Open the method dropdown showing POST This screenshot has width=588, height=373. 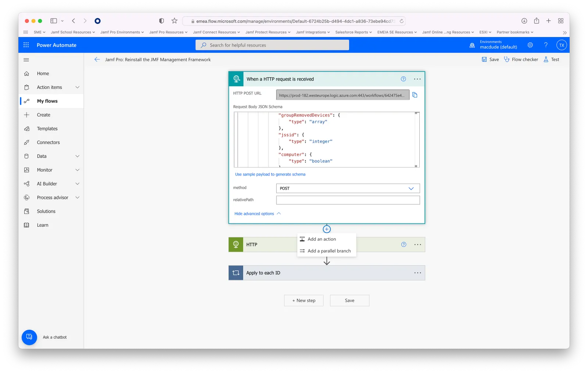tap(348, 189)
